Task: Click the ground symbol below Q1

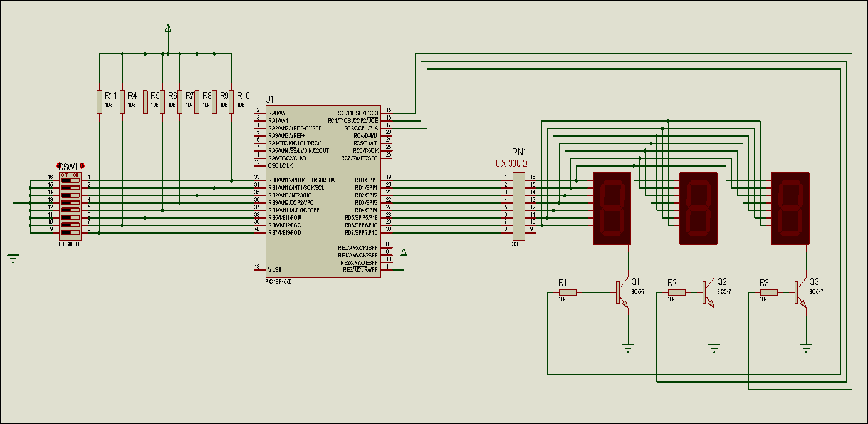Action: tap(627, 347)
